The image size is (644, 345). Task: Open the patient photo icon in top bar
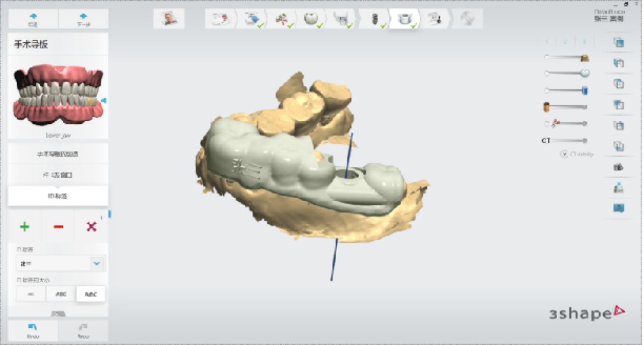[x=169, y=19]
